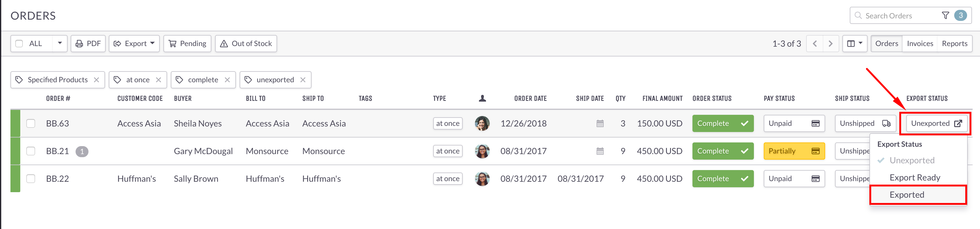This screenshot has width=980, height=229.
Task: Expand the ALL selection dropdown arrow
Action: (x=60, y=43)
